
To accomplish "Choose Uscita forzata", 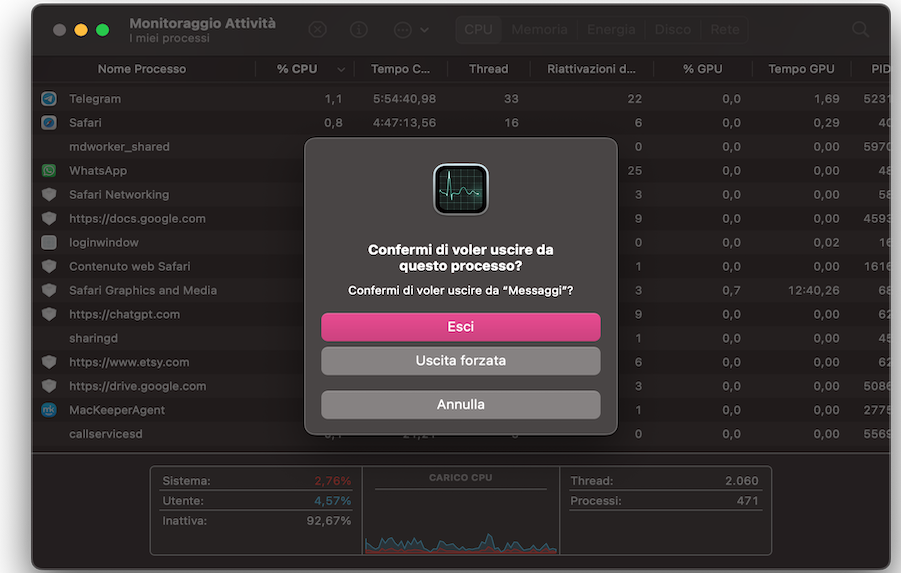I will [x=460, y=361].
